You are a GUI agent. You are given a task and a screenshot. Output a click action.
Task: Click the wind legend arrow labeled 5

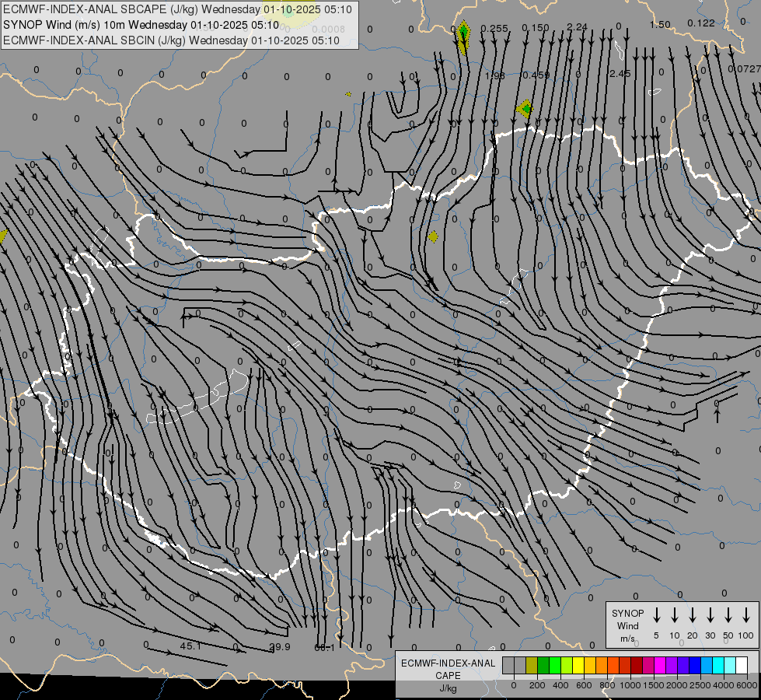(x=656, y=614)
